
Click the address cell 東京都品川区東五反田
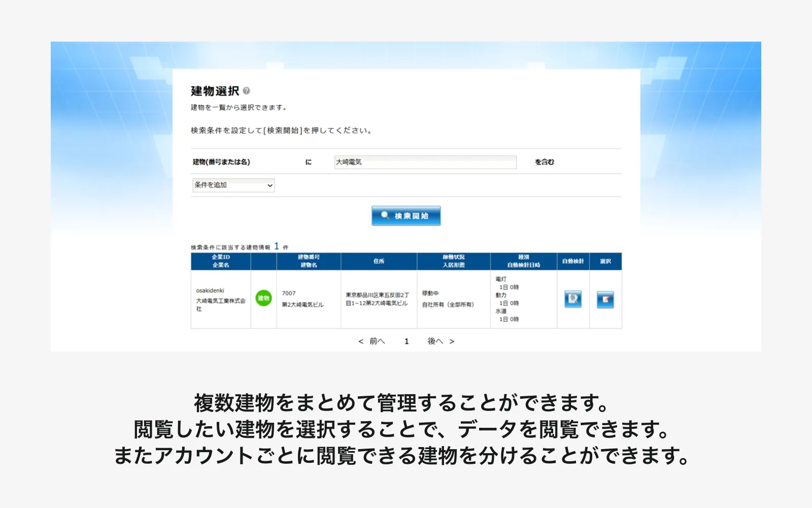point(377,299)
